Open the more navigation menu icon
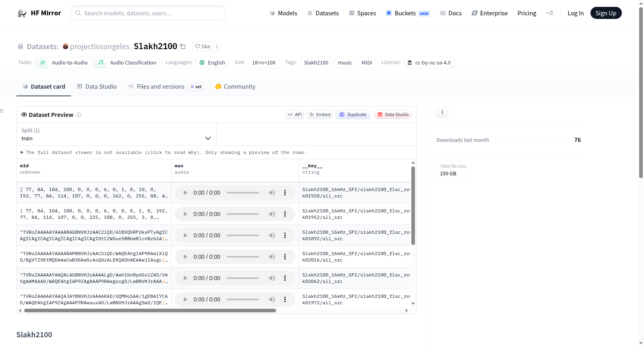Screen dimensions: 644x347 (x=549, y=13)
